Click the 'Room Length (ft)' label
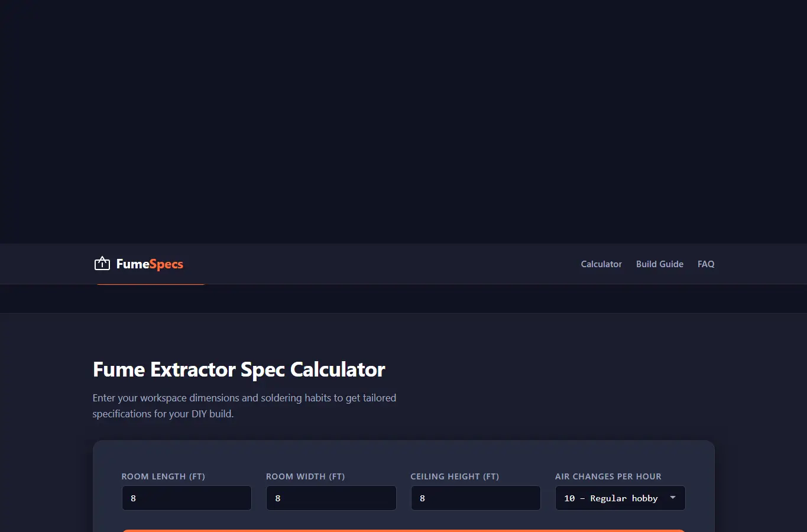The width and height of the screenshot is (807, 532). tap(163, 476)
